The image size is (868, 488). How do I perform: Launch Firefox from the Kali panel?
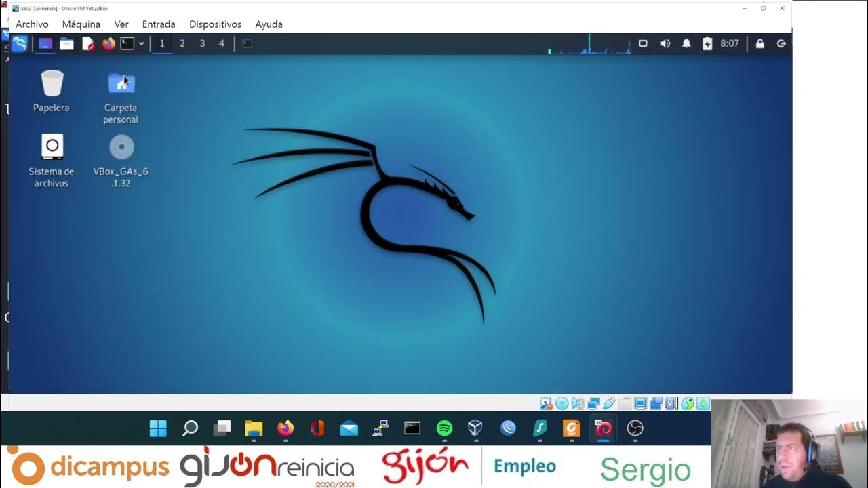(x=108, y=43)
